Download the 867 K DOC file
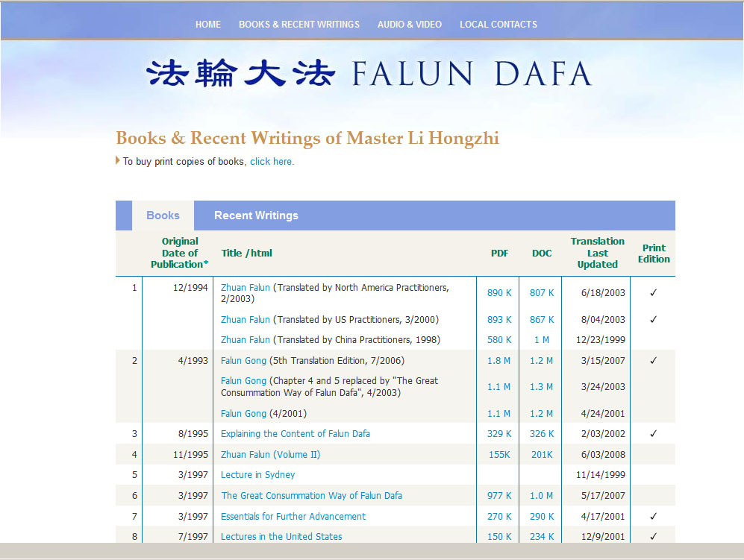The height and width of the screenshot is (560, 744). click(x=541, y=320)
